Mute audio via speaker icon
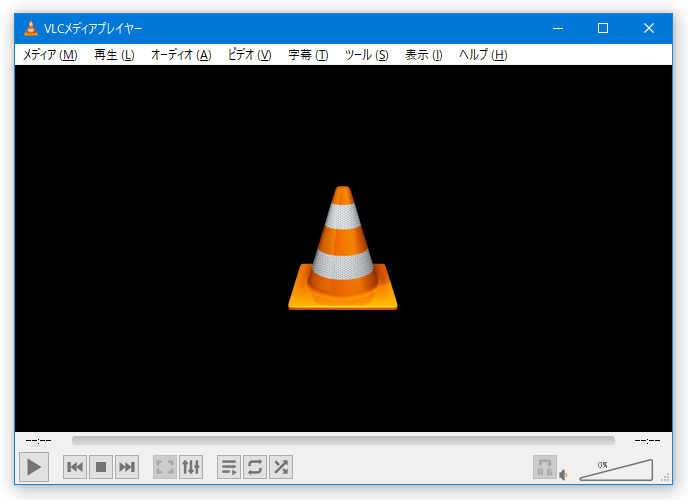 (x=563, y=475)
